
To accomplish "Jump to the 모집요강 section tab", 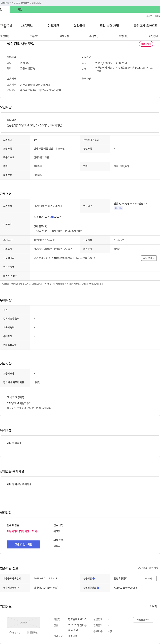I will (5, 36).
